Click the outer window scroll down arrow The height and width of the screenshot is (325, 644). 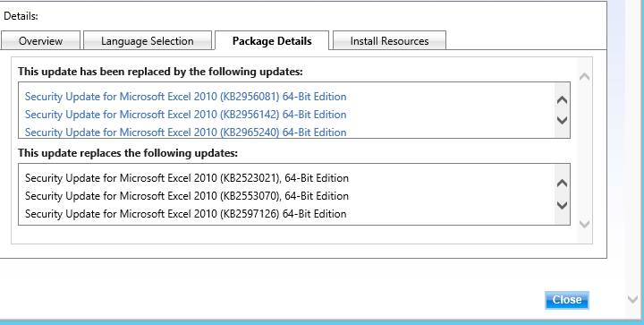click(x=633, y=300)
